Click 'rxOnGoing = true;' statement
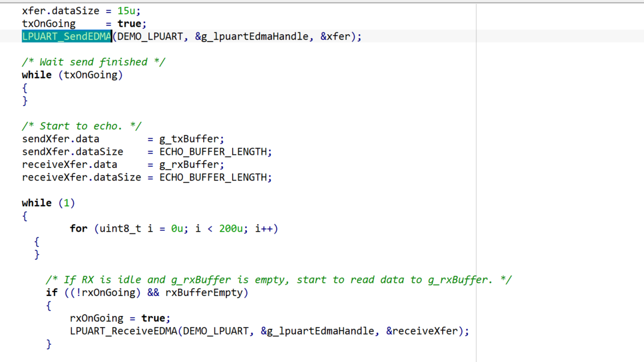 pyautogui.click(x=120, y=318)
